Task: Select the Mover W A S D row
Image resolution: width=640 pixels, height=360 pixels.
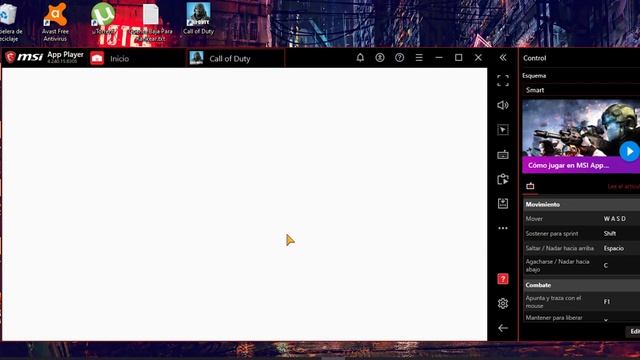Action: click(x=582, y=219)
